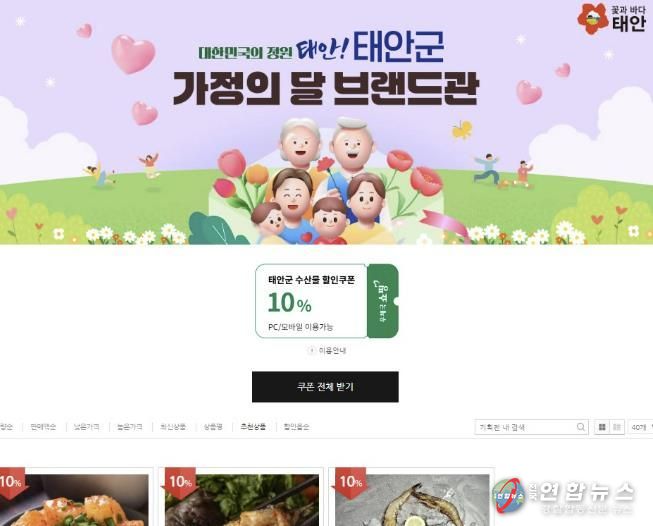Click the info icon beside 이용안내
The image size is (653, 526).
(311, 351)
